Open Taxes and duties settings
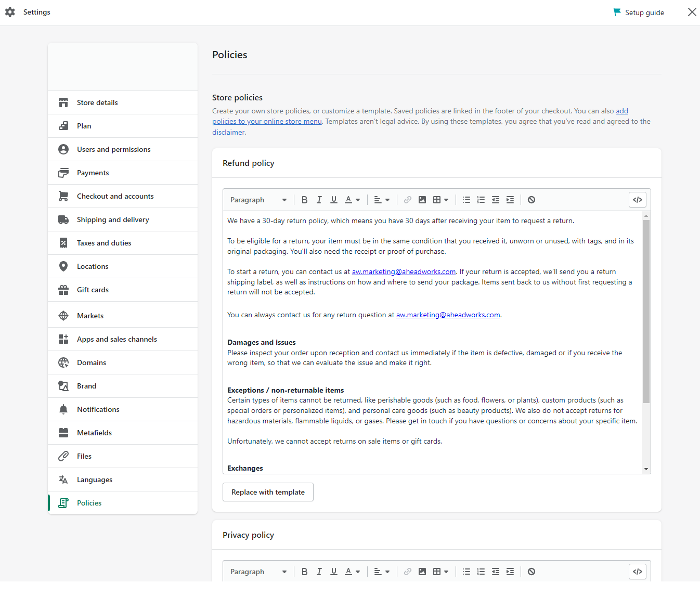Image resolution: width=700 pixels, height=596 pixels. coord(123,243)
